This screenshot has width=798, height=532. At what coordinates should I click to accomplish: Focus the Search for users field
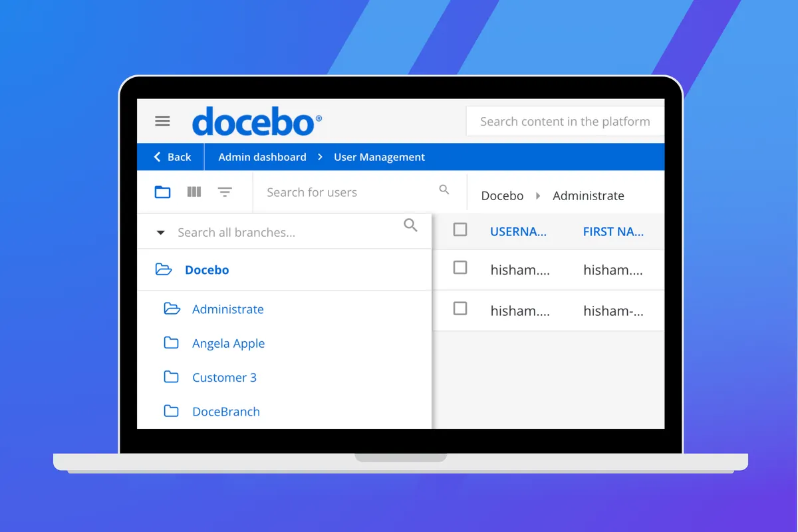point(359,192)
